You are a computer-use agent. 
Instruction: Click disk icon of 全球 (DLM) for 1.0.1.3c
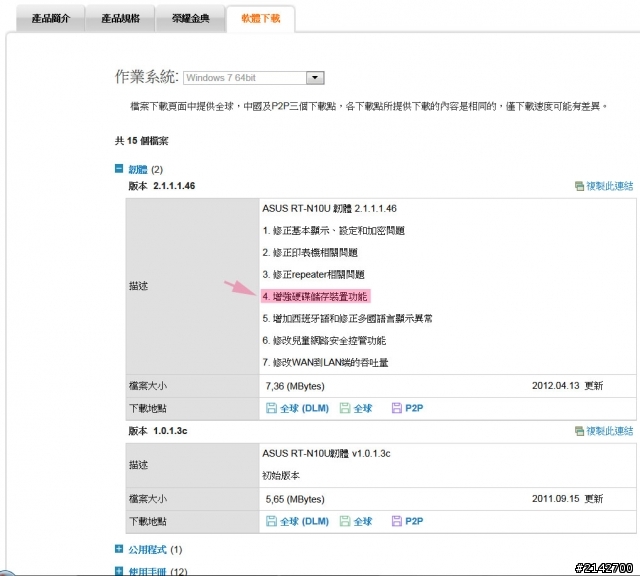[271, 521]
